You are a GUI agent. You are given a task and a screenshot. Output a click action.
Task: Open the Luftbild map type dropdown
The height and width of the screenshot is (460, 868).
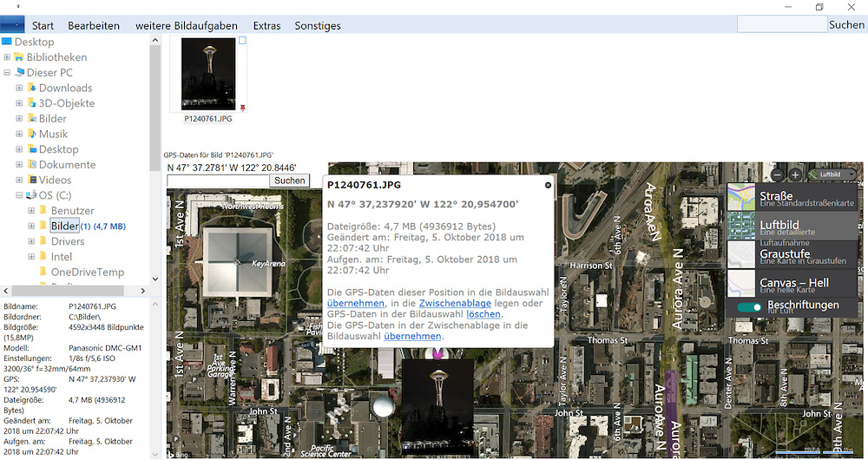[832, 174]
